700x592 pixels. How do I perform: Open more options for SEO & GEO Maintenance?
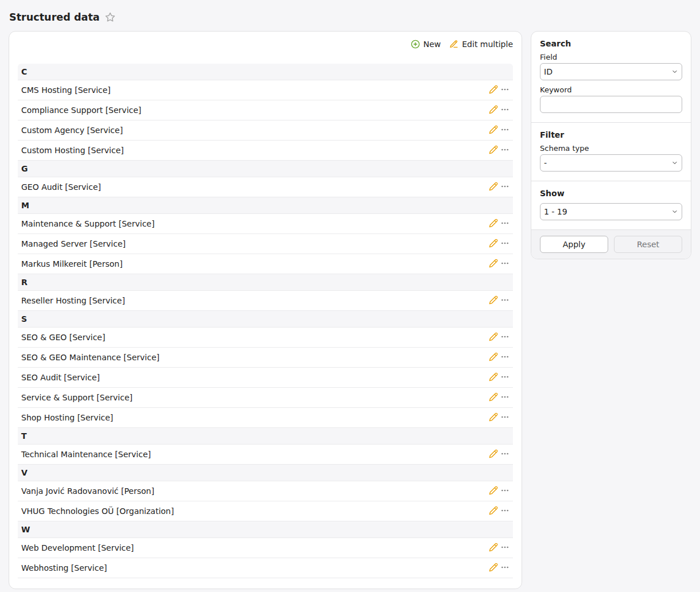[505, 357]
